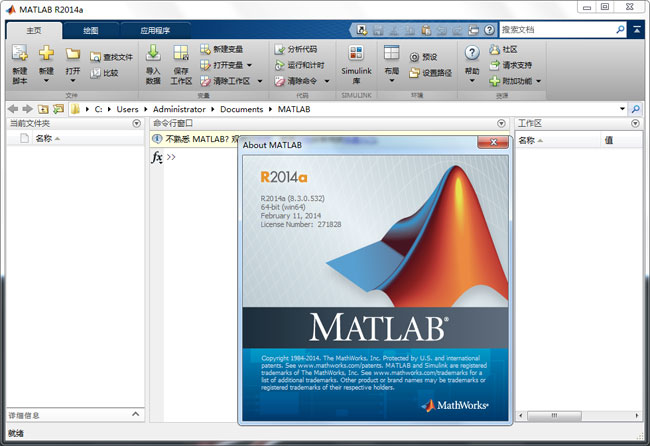This screenshot has height=446, width=650.
Task: Expand the Help (帮助) dropdown arrow
Action: [x=472, y=80]
